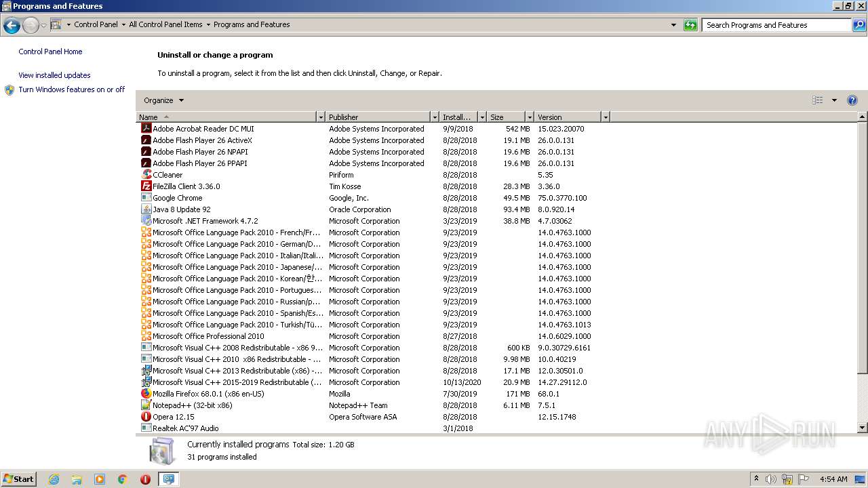The height and width of the screenshot is (488, 868).
Task: Click the Opera 12.15 list icon
Action: 146,417
